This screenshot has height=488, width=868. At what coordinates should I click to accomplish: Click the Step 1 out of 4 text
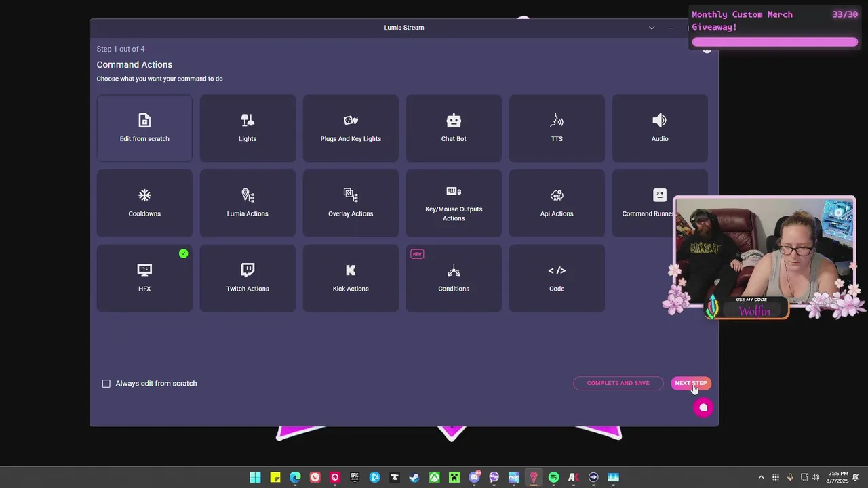(x=121, y=49)
